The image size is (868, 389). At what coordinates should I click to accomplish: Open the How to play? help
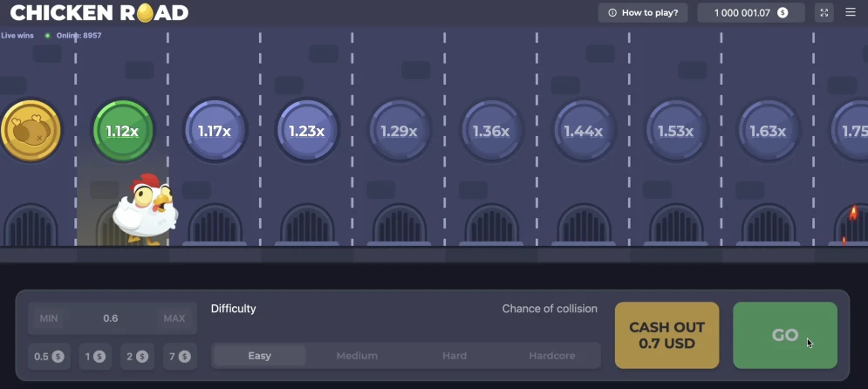click(643, 13)
